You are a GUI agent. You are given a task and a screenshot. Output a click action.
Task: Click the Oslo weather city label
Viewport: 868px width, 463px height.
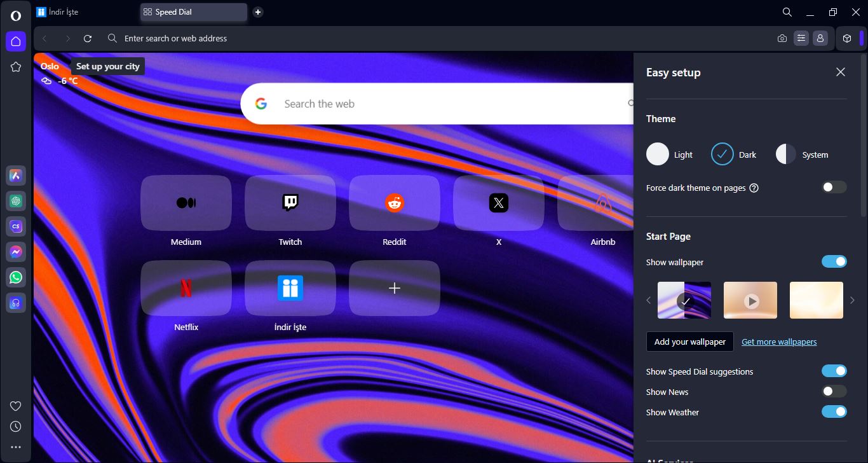50,66
